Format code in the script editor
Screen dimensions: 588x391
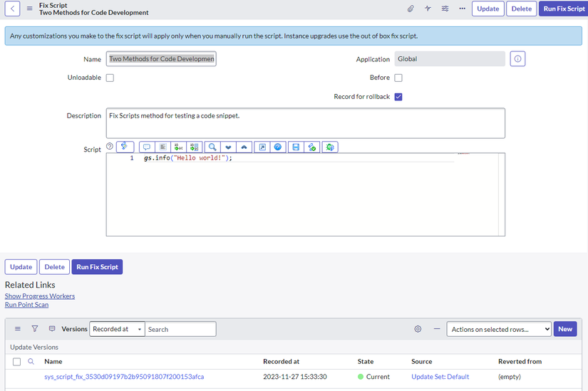[x=163, y=147]
